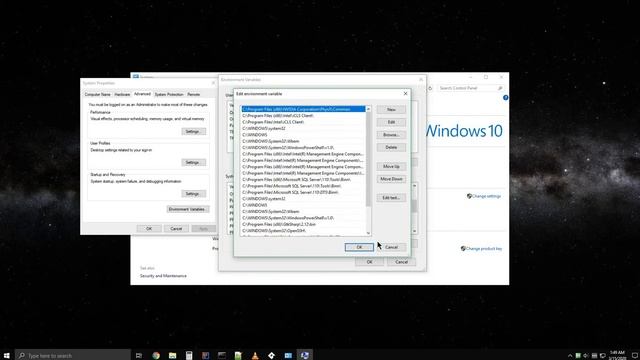Viewport: 640px width, 360px height.
Task: Click New in Edit environment variable dialog
Action: (391, 109)
